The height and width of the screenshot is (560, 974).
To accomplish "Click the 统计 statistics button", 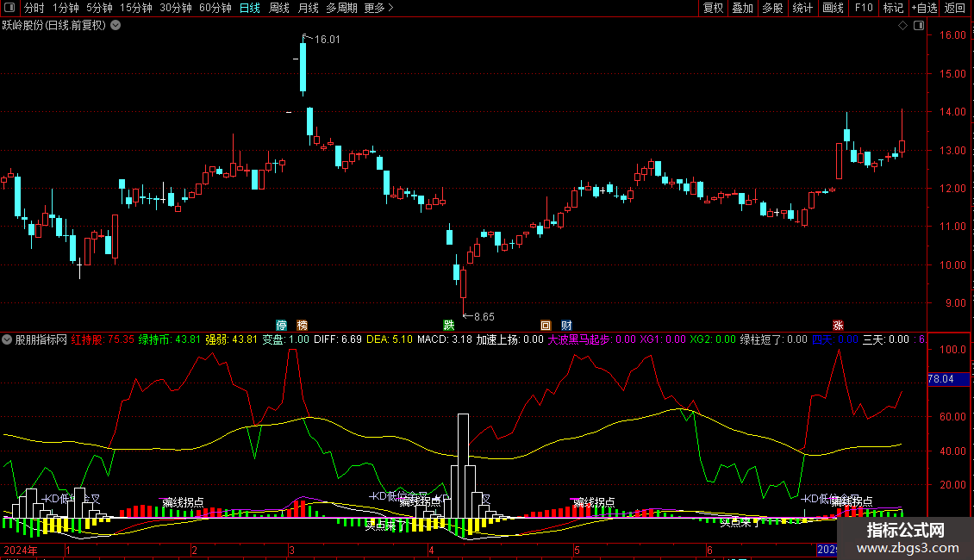I will [x=802, y=8].
